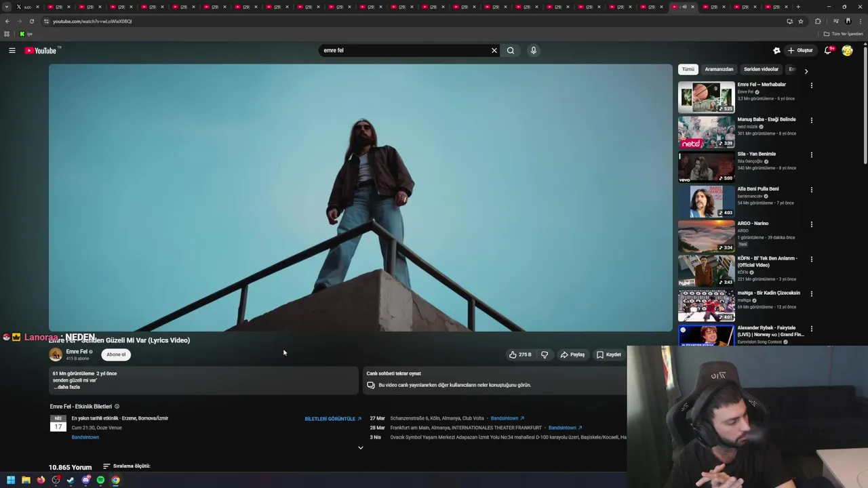Open the video titled "ARGO - Narino"
Viewport: 868px width, 488px height.
pyautogui.click(x=753, y=224)
